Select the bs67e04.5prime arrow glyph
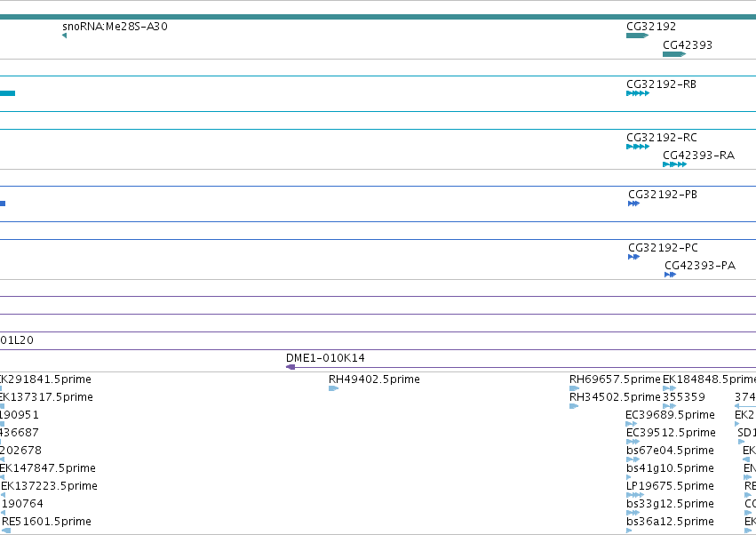The height and width of the screenshot is (535, 756). (633, 459)
